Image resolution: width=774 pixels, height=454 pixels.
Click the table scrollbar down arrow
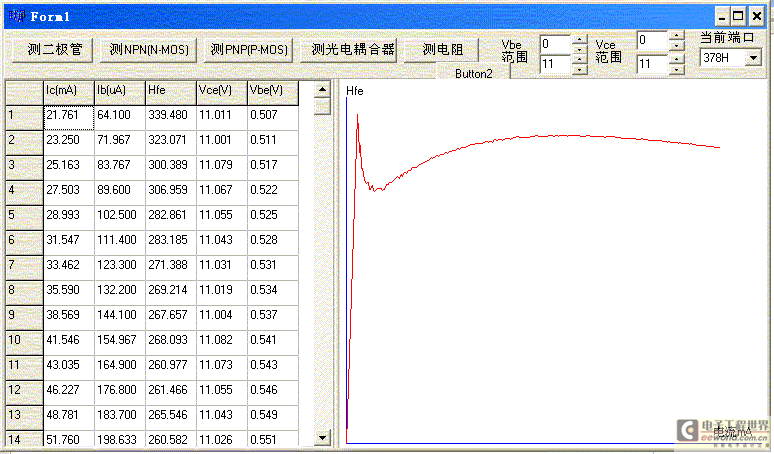tap(322, 437)
